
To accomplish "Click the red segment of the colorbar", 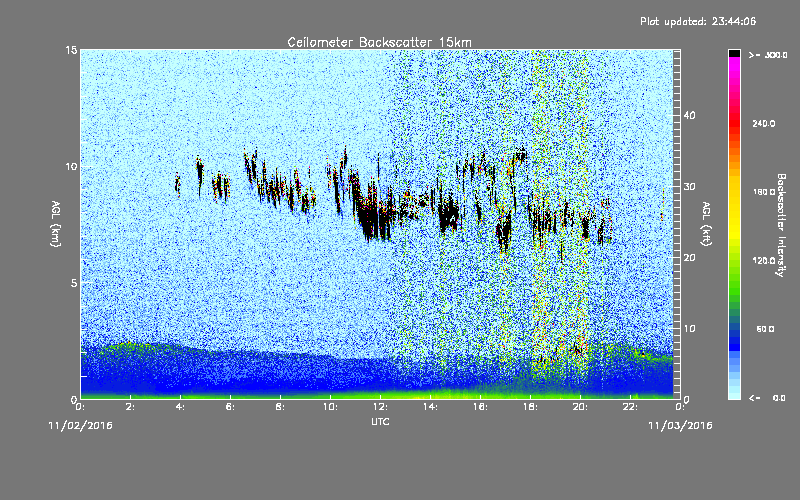I will point(734,125).
